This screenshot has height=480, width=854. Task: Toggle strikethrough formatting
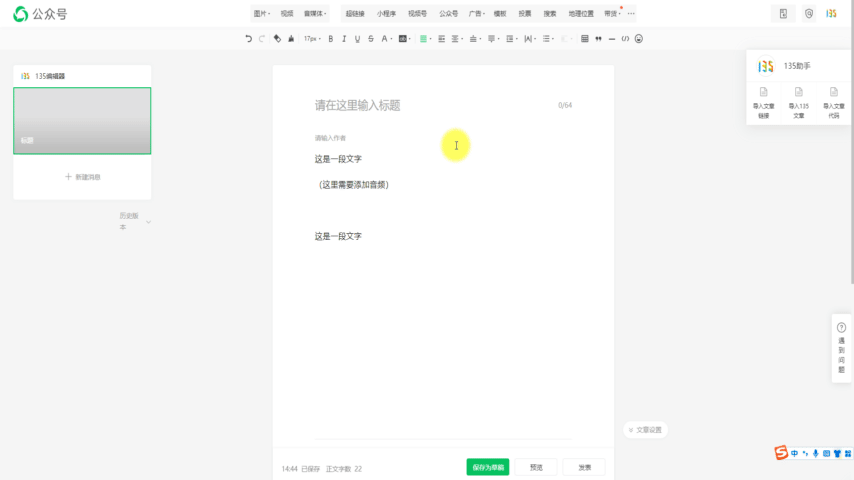tap(371, 39)
